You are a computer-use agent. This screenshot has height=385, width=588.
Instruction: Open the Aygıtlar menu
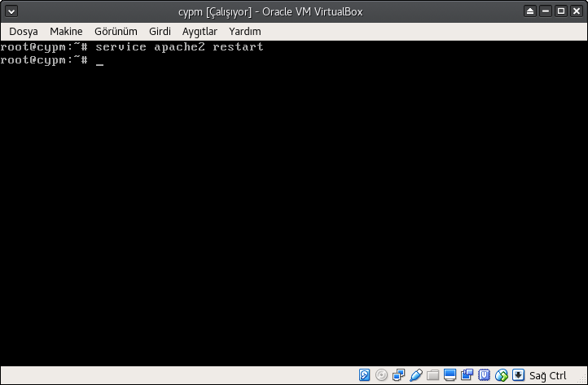(199, 31)
